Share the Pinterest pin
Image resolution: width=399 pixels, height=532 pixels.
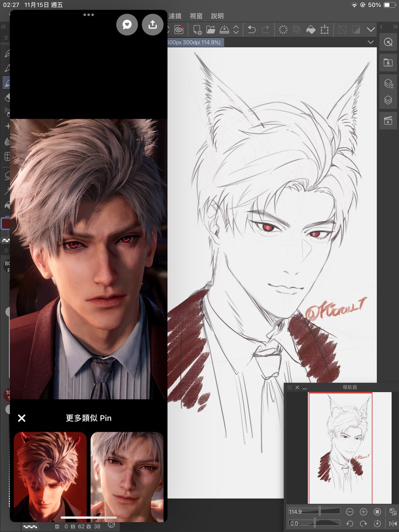tap(153, 25)
